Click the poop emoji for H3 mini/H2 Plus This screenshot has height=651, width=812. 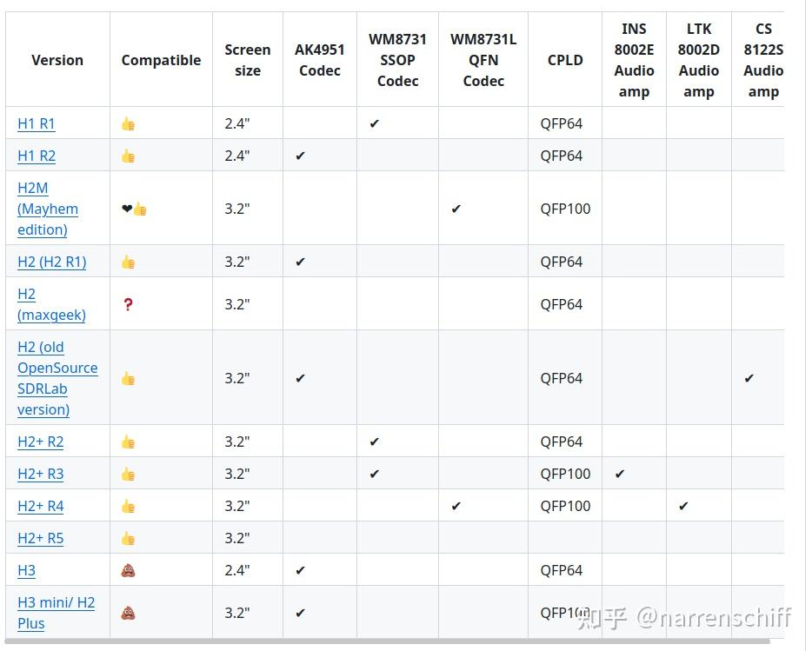pyautogui.click(x=128, y=613)
